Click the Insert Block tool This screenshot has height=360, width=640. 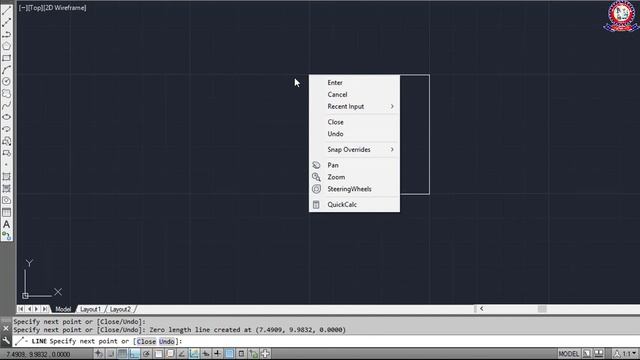pyautogui.click(x=7, y=141)
